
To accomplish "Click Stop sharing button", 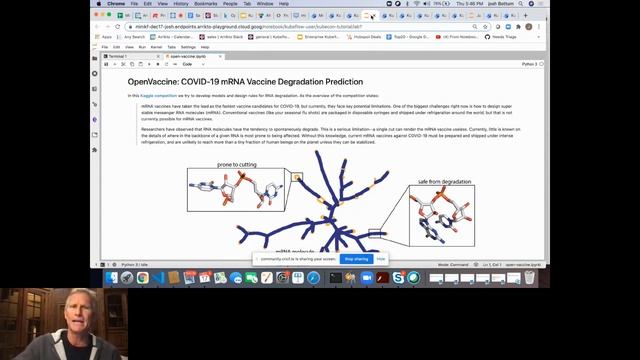I will pyautogui.click(x=356, y=259).
